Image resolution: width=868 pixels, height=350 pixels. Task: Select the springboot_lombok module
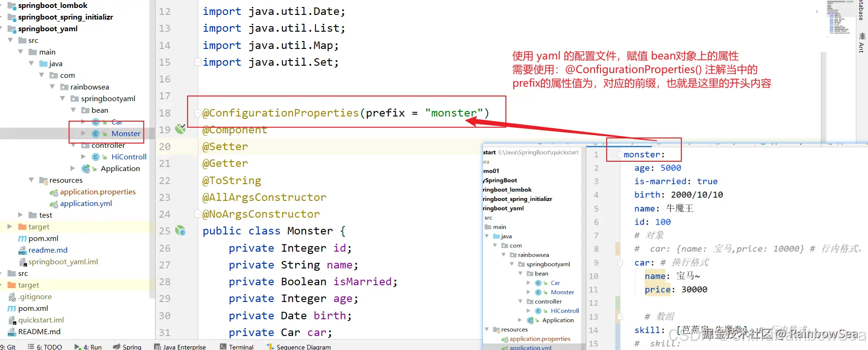click(x=53, y=5)
